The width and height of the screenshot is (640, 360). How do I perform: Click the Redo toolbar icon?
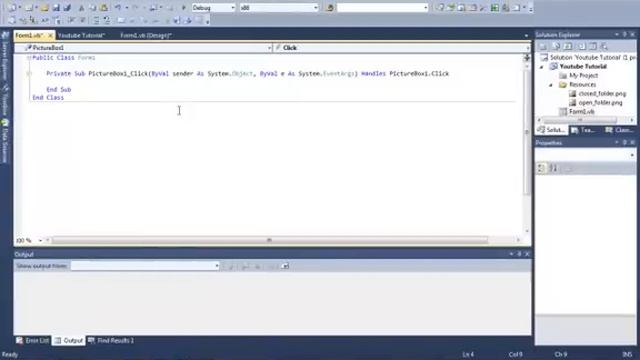pyautogui.click(x=135, y=8)
